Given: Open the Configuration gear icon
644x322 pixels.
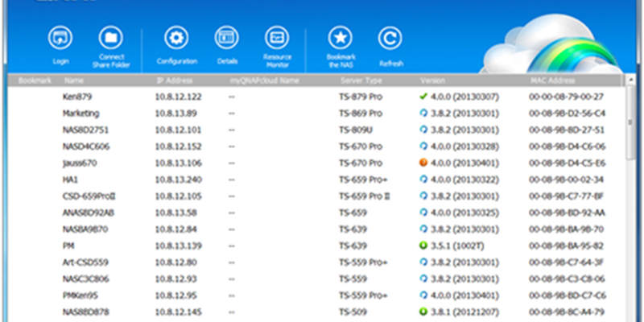Looking at the screenshot, I should tap(176, 38).
